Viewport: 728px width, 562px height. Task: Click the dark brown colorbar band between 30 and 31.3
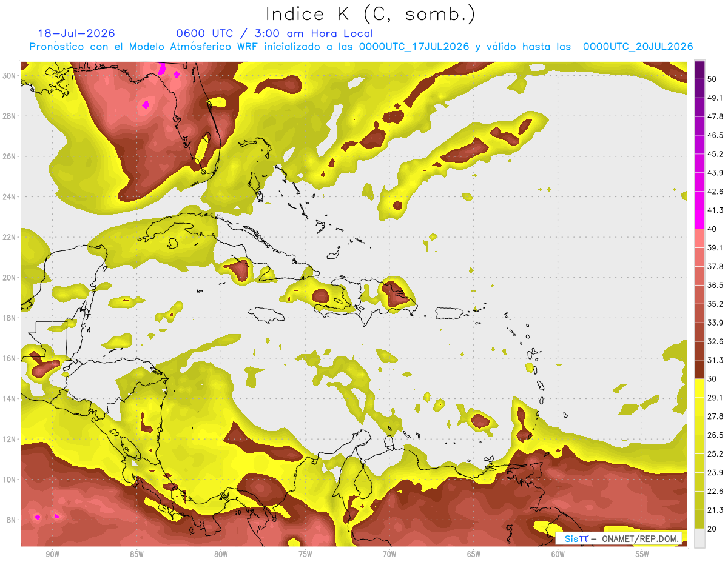pyautogui.click(x=700, y=370)
